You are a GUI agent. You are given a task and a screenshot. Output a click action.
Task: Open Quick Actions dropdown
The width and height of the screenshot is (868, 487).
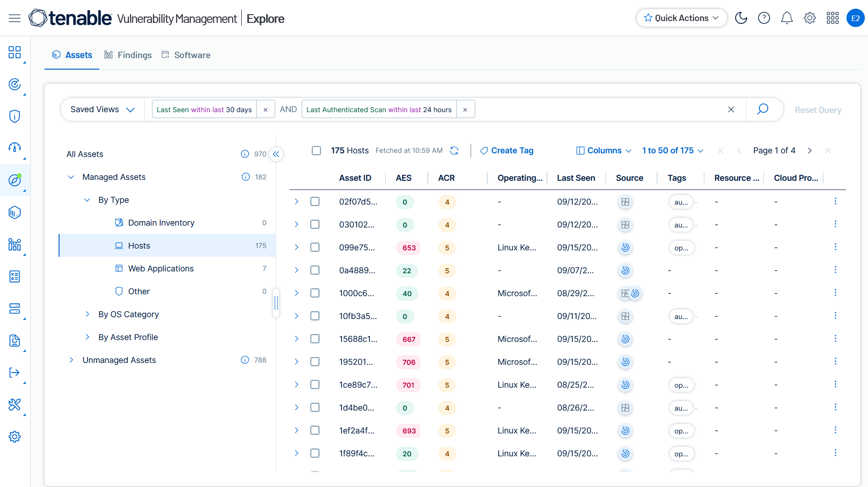click(682, 18)
